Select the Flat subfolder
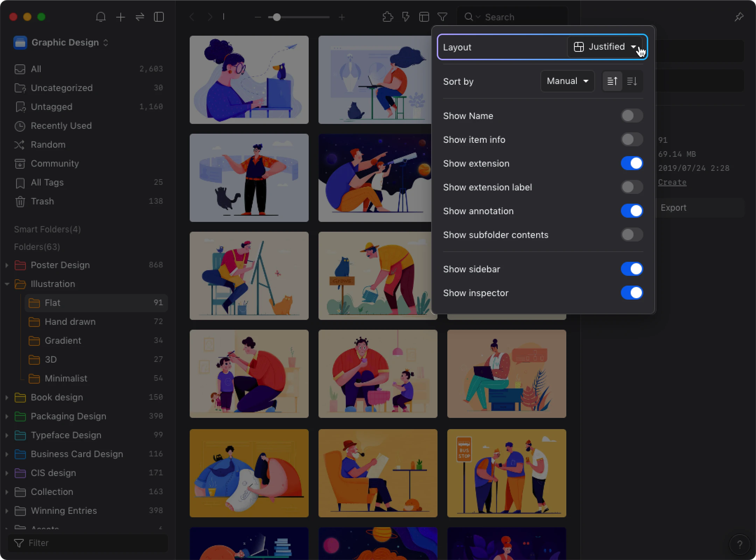Screen dimensions: 756x560 click(x=96, y=303)
